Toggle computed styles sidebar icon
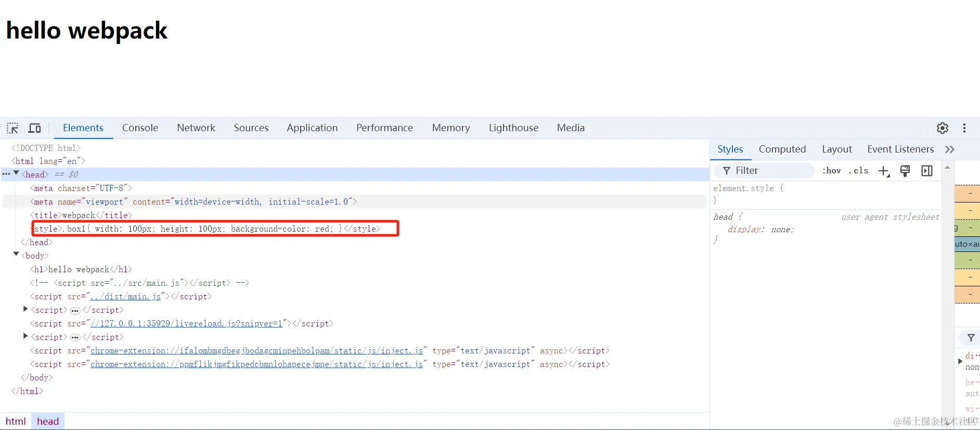The height and width of the screenshot is (430, 980). 927,171
